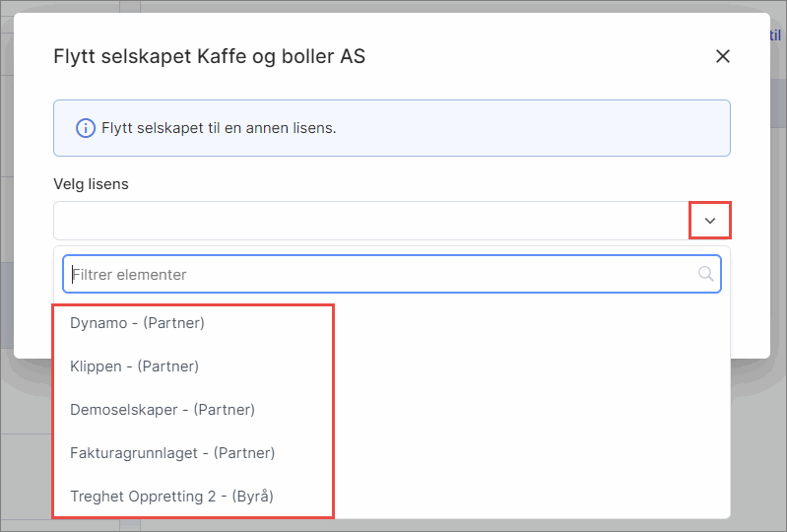Select Dynamo - (Partner) license
787x532 pixels.
(137, 322)
